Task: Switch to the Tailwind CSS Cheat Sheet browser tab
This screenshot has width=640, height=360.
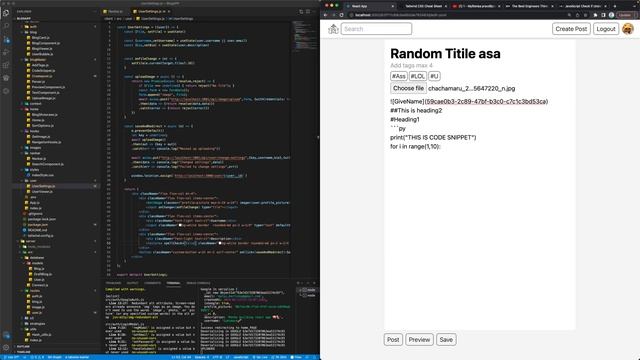Action: click(x=423, y=6)
